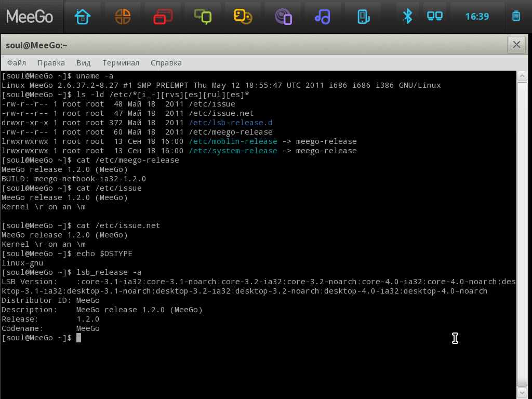Viewport: 532px width, 399px height.
Task: Open the Media music note panel
Action: 322,17
